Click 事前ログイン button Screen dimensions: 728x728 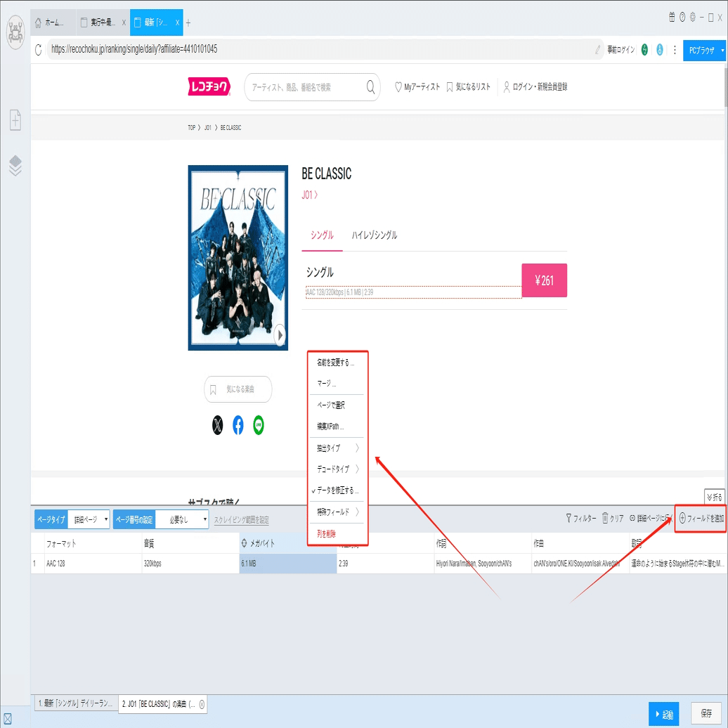pyautogui.click(x=620, y=50)
